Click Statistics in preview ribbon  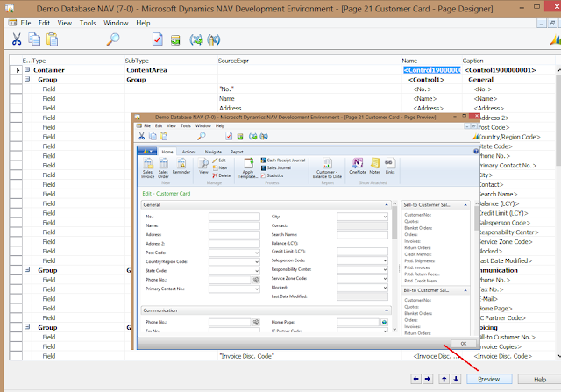coord(272,175)
